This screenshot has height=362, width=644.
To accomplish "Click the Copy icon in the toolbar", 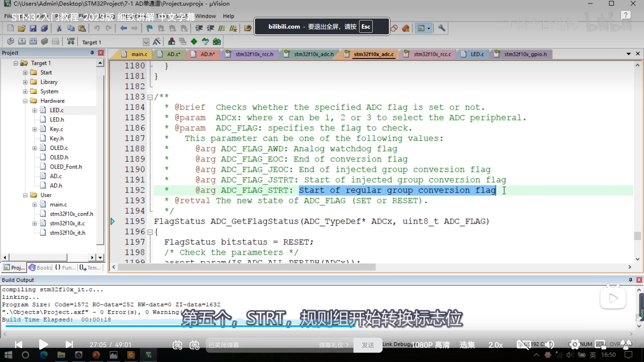I will tap(71, 28).
